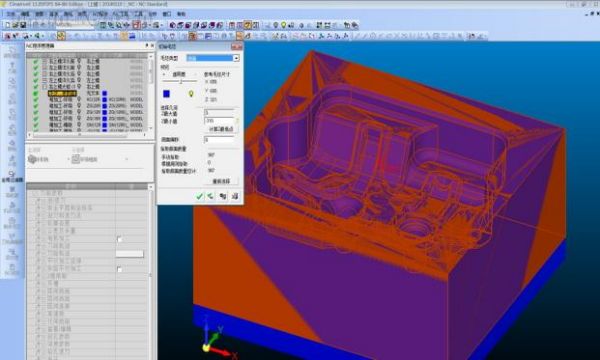Open the View menu in the menu bar
Screen dimensions: 600x360
[39, 14]
